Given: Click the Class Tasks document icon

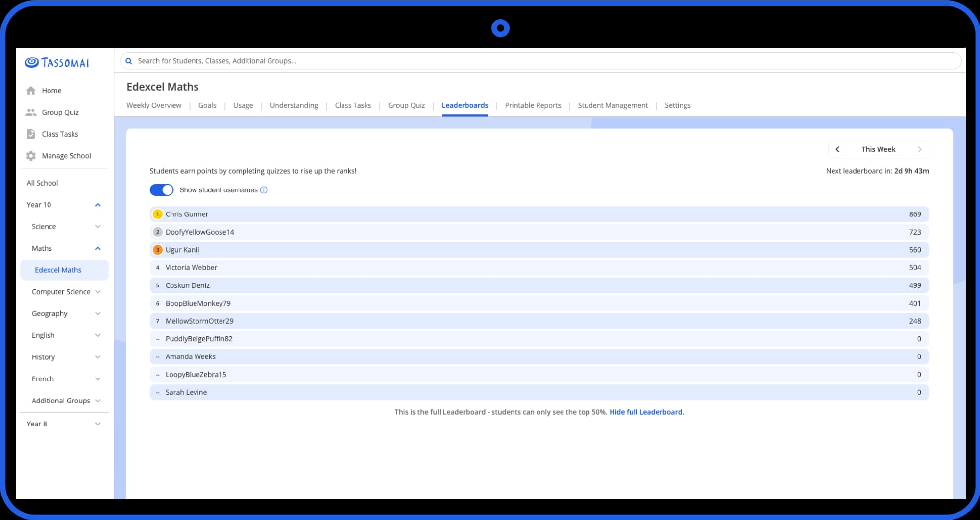Looking at the screenshot, I should pos(31,134).
